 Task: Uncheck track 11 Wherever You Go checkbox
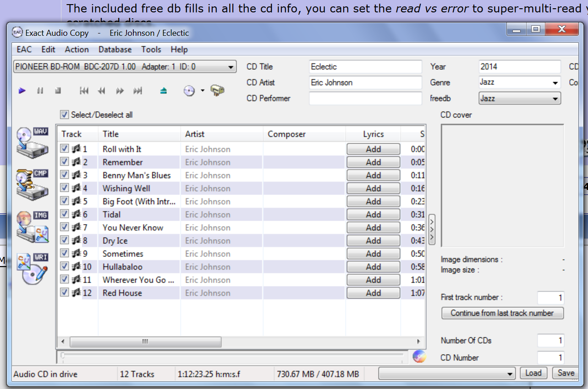(65, 279)
